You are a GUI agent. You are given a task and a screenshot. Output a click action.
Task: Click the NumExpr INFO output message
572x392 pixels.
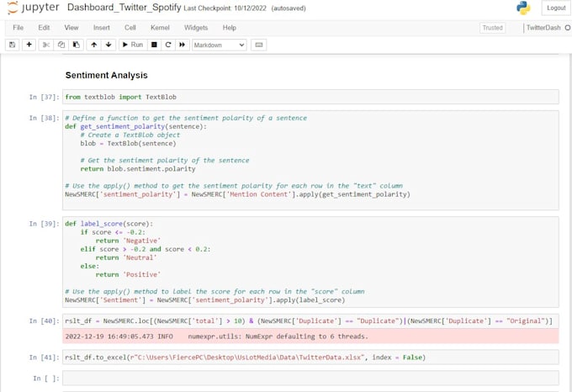310,336
